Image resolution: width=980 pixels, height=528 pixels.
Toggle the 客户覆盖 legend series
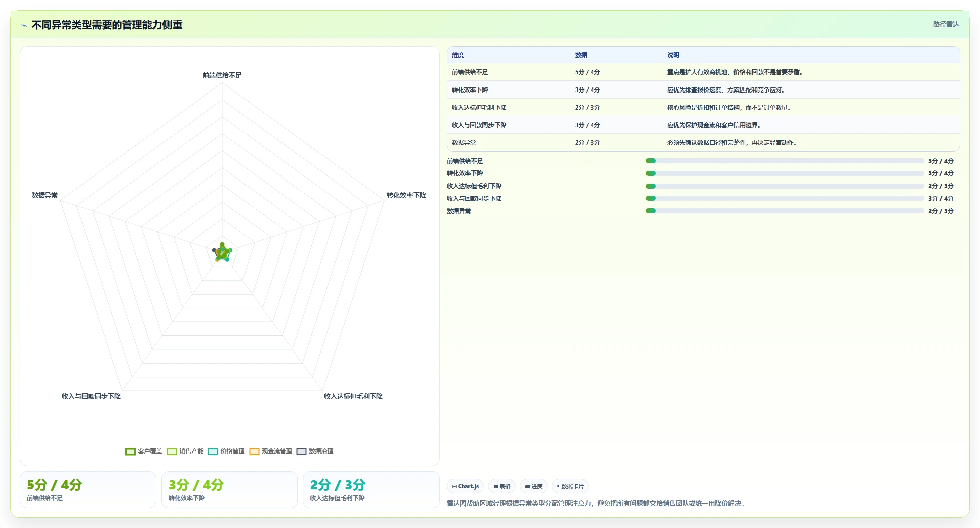(144, 451)
